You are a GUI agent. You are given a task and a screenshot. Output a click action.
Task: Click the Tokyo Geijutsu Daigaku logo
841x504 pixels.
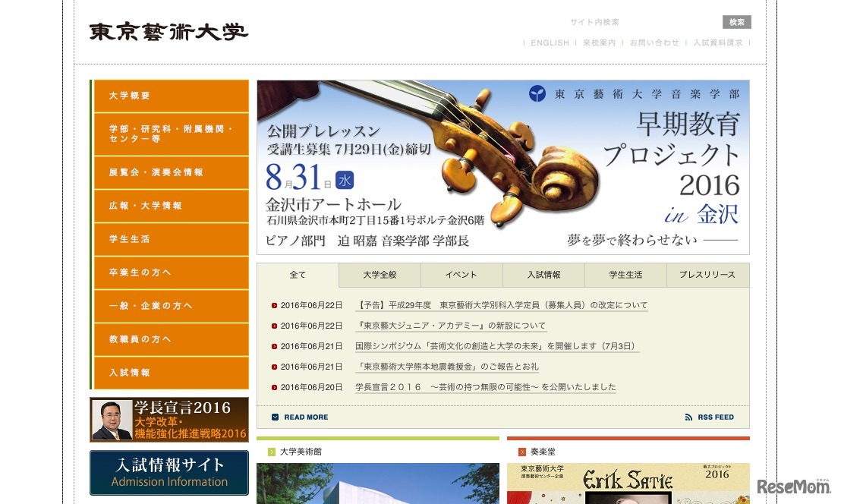click(x=169, y=32)
